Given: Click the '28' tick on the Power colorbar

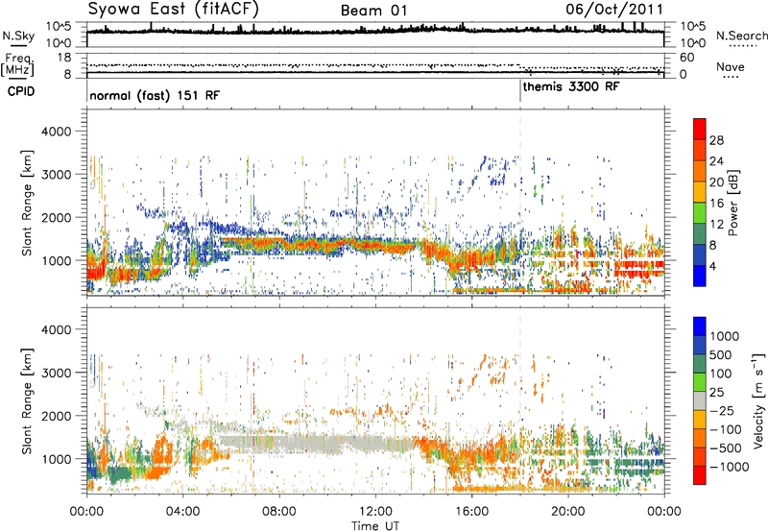Looking at the screenshot, I should pyautogui.click(x=716, y=140).
